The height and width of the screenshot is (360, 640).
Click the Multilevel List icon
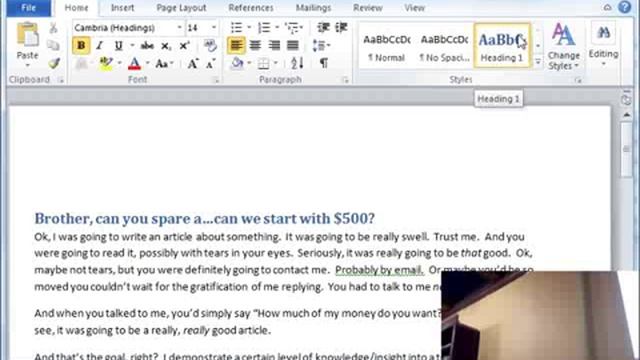click(x=292, y=28)
